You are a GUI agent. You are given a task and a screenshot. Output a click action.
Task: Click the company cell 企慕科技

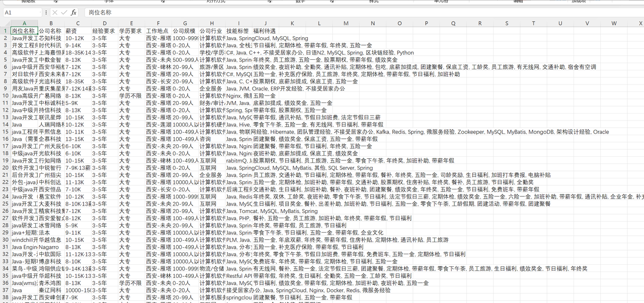tap(51, 139)
